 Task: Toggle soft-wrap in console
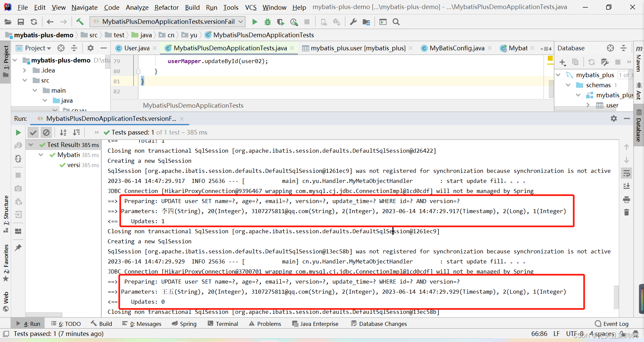click(x=626, y=174)
